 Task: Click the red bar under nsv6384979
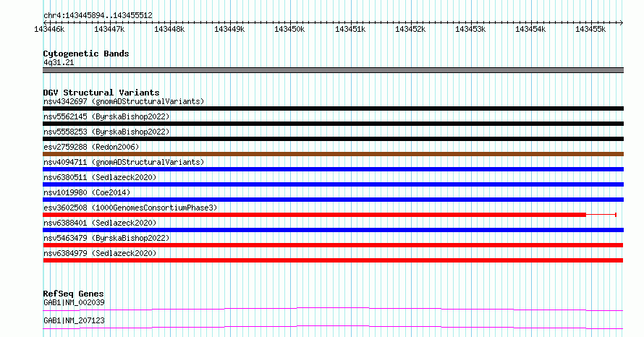333,260
